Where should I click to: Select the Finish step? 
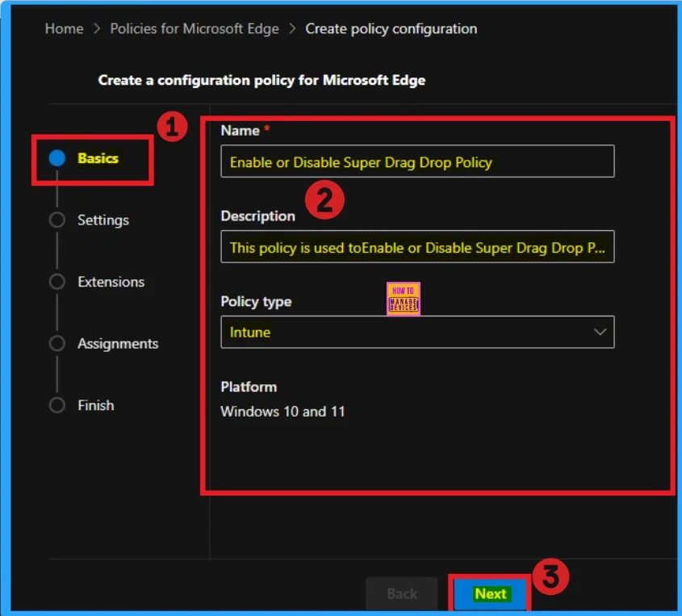[96, 405]
